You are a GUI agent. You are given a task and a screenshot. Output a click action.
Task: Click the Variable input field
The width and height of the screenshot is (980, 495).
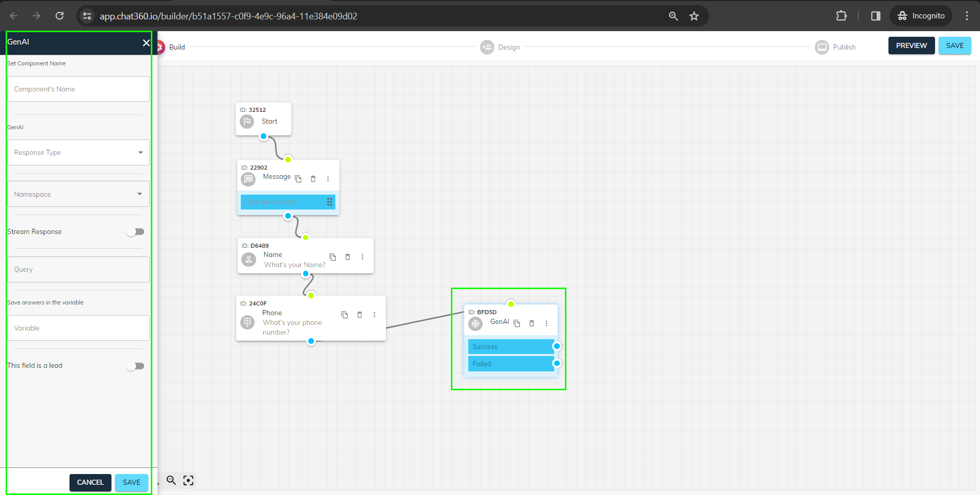[78, 328]
